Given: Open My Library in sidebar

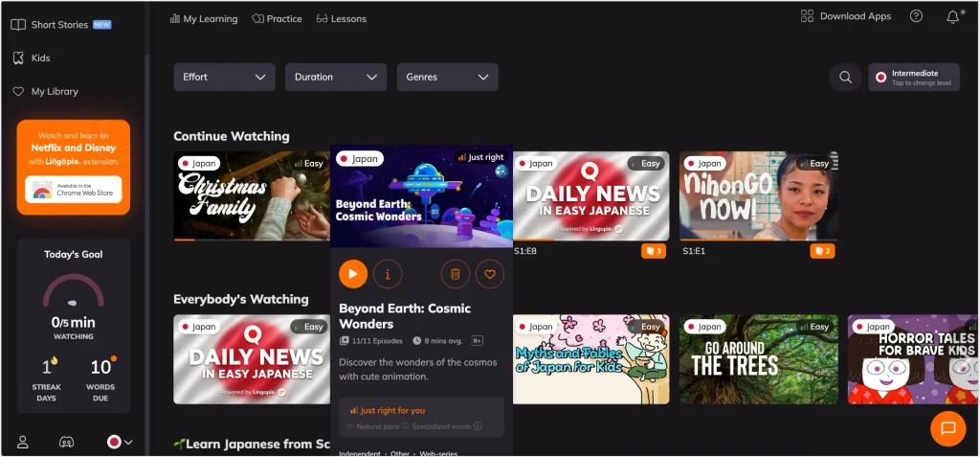Looking at the screenshot, I should (x=46, y=91).
